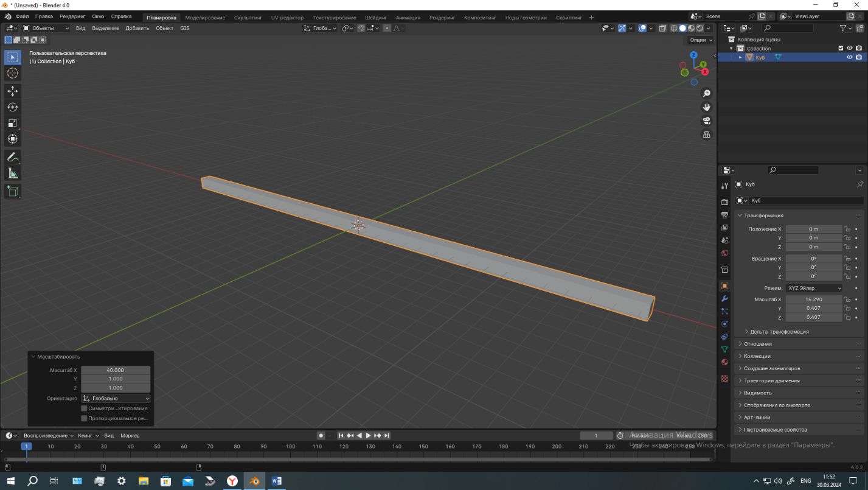Open the Material properties tab
This screenshot has width=868, height=490.
pyautogui.click(x=724, y=362)
